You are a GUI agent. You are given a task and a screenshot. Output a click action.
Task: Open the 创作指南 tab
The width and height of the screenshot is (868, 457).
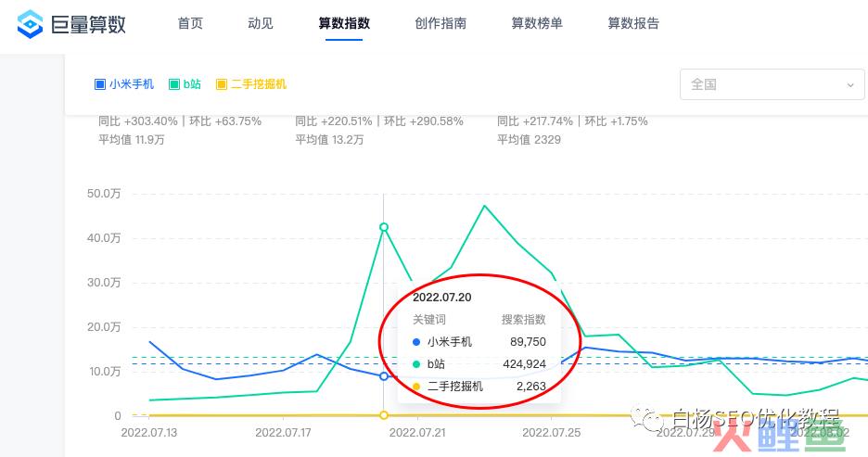tap(440, 23)
